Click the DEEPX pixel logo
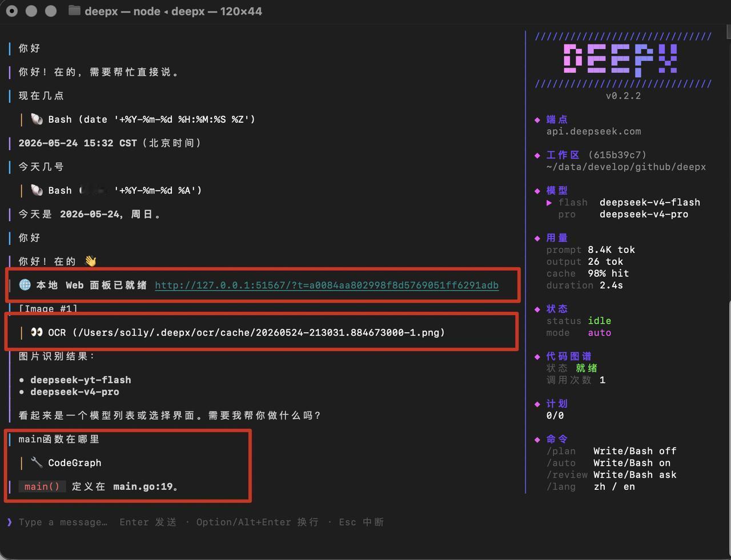This screenshot has width=731, height=560. [621, 59]
